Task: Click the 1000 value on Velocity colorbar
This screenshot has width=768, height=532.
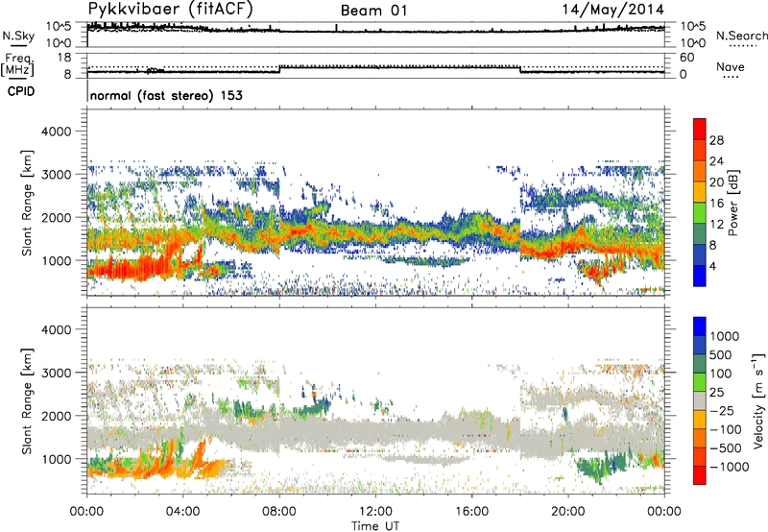Action: [x=725, y=336]
